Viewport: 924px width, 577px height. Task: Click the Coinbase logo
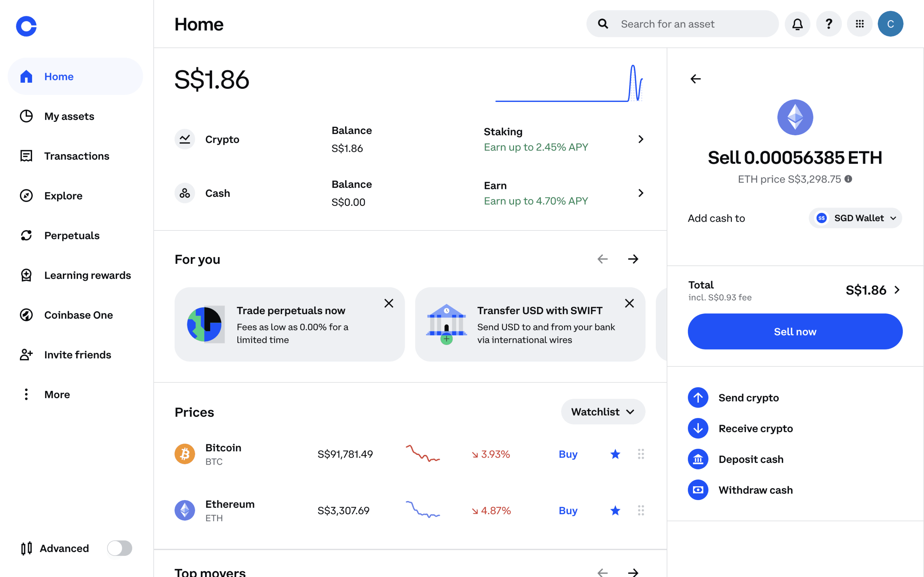point(26,26)
